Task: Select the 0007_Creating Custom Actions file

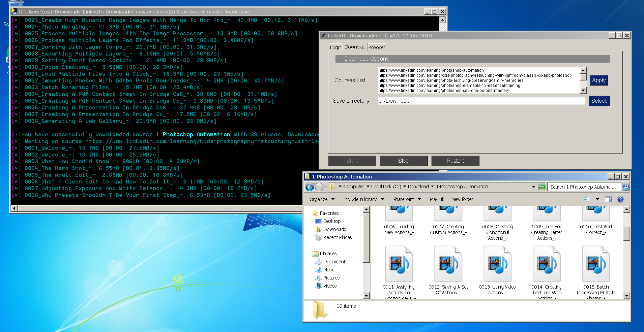Action: pyautogui.click(x=448, y=221)
